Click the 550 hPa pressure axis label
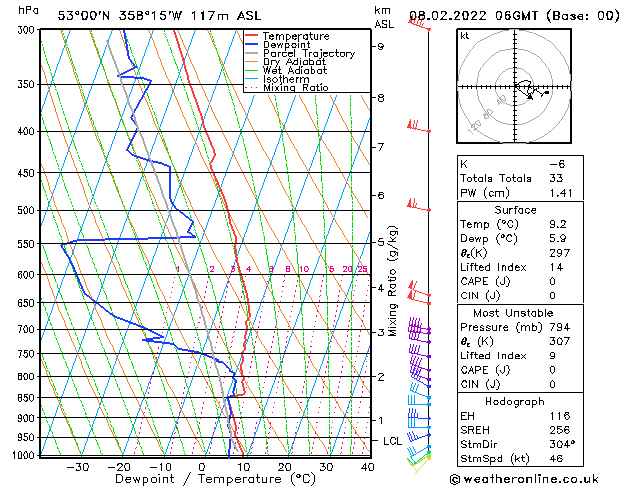This screenshot has height=486, width=629. pos(28,244)
